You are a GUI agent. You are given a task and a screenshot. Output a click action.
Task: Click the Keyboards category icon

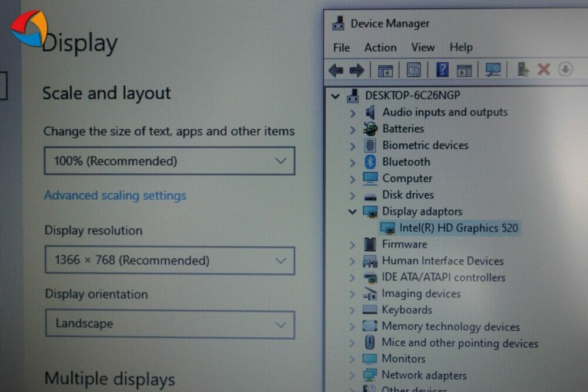pyautogui.click(x=370, y=310)
